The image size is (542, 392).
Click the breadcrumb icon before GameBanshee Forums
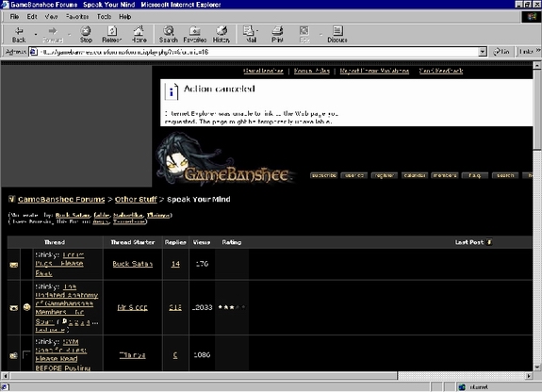[11, 199]
